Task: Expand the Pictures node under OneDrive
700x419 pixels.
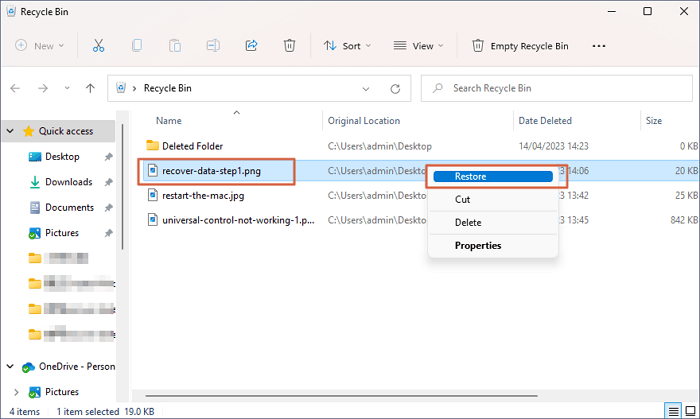Action: point(14,392)
